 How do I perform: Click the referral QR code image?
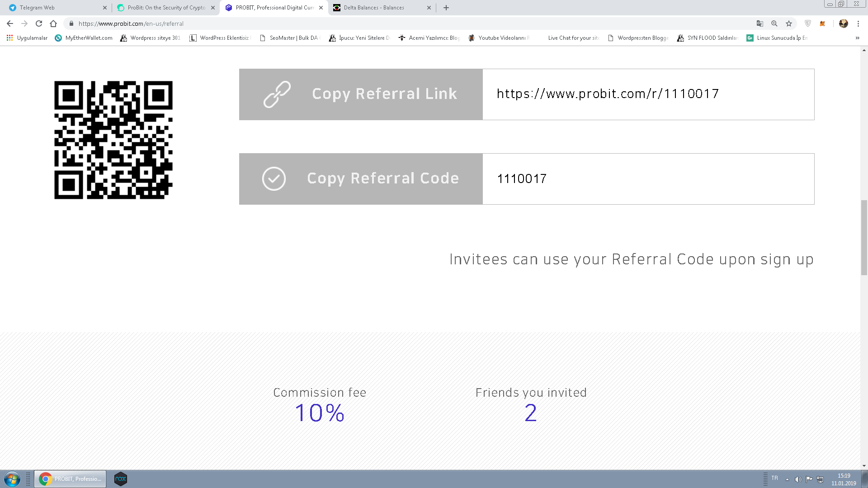(x=113, y=140)
